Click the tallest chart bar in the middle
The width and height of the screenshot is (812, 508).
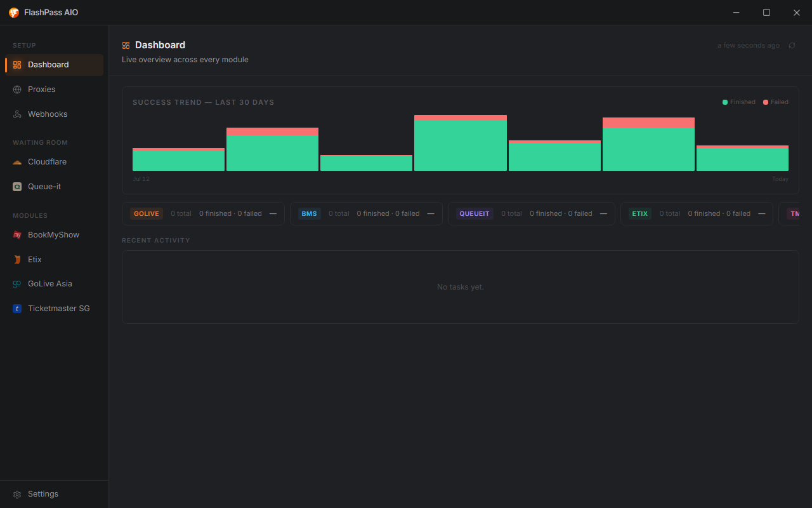click(x=461, y=143)
